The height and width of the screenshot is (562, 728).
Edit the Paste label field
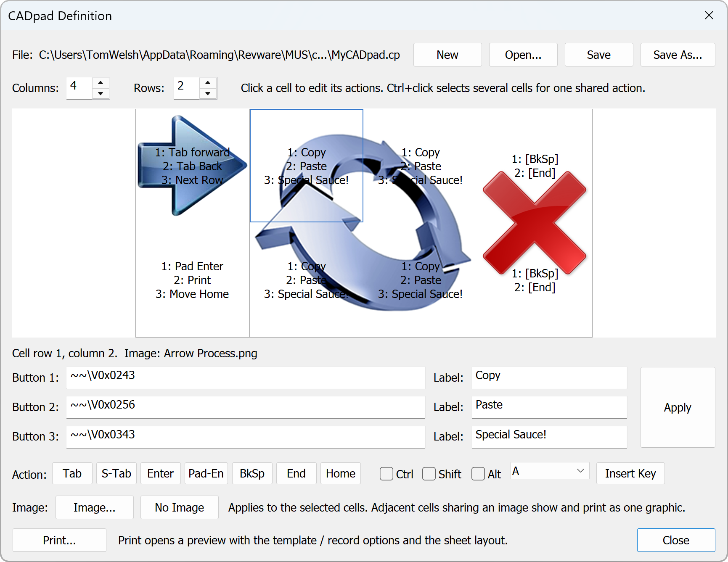point(549,407)
